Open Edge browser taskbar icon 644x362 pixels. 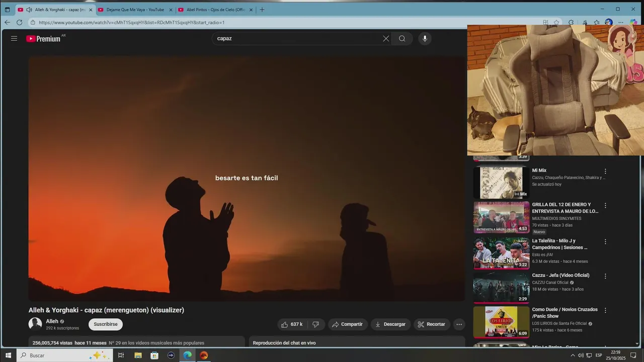point(188,355)
